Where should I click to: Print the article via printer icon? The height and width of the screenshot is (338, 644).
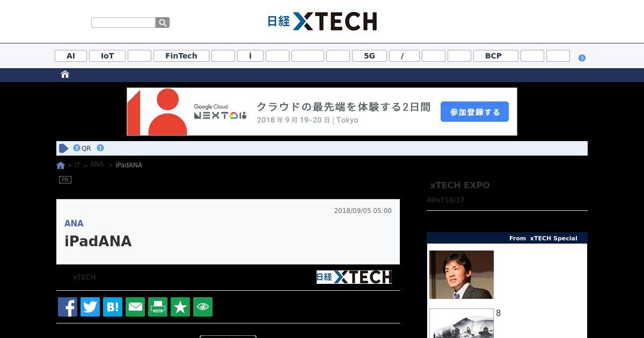(x=158, y=307)
